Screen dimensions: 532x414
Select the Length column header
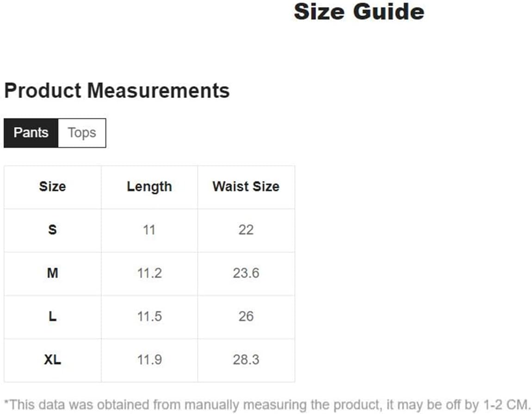149,186
